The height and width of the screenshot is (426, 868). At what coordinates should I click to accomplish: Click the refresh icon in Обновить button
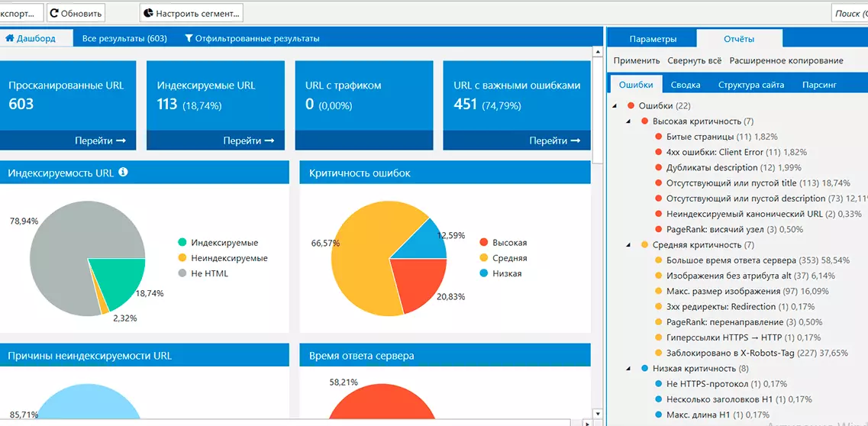point(54,13)
